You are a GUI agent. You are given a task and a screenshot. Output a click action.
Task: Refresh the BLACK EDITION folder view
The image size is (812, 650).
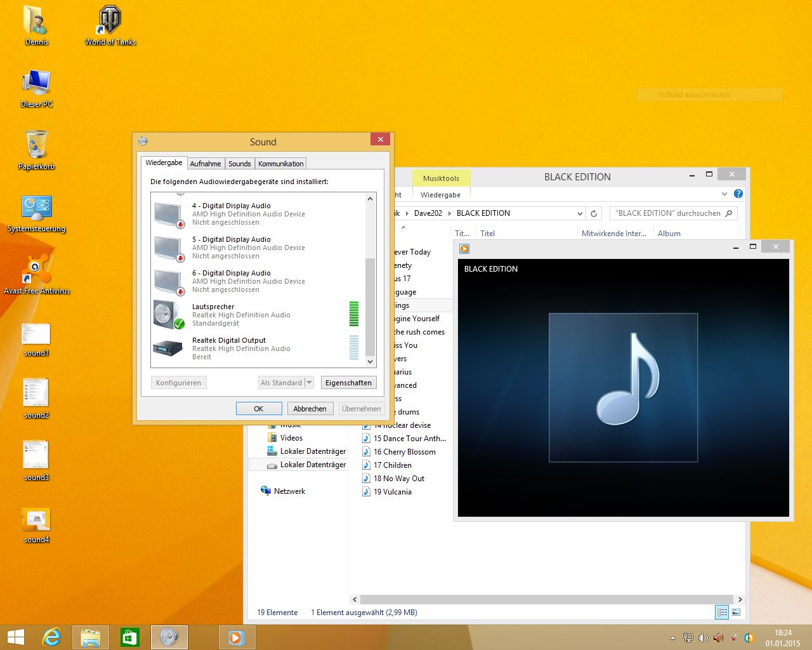(594, 213)
